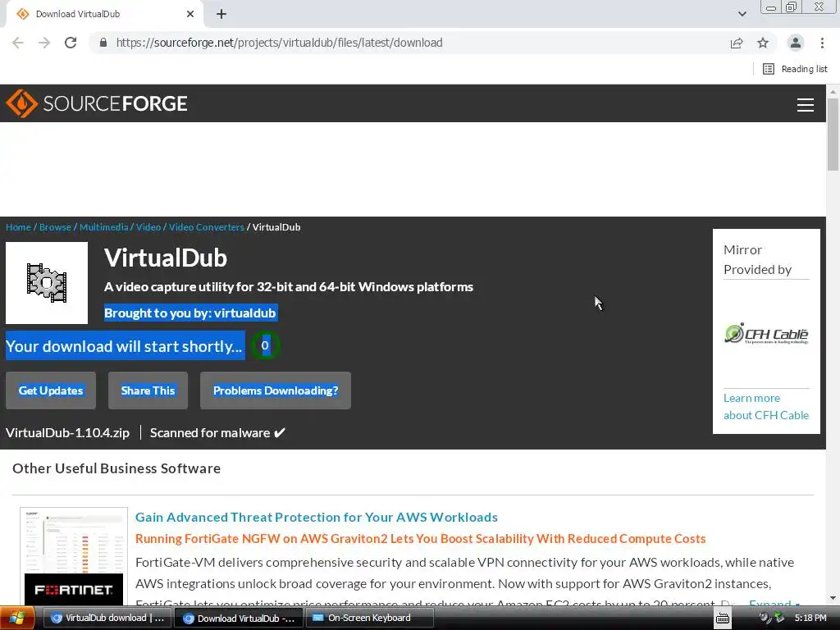The image size is (840, 630).
Task: Click the download countdown circle
Action: pyautogui.click(x=265, y=345)
